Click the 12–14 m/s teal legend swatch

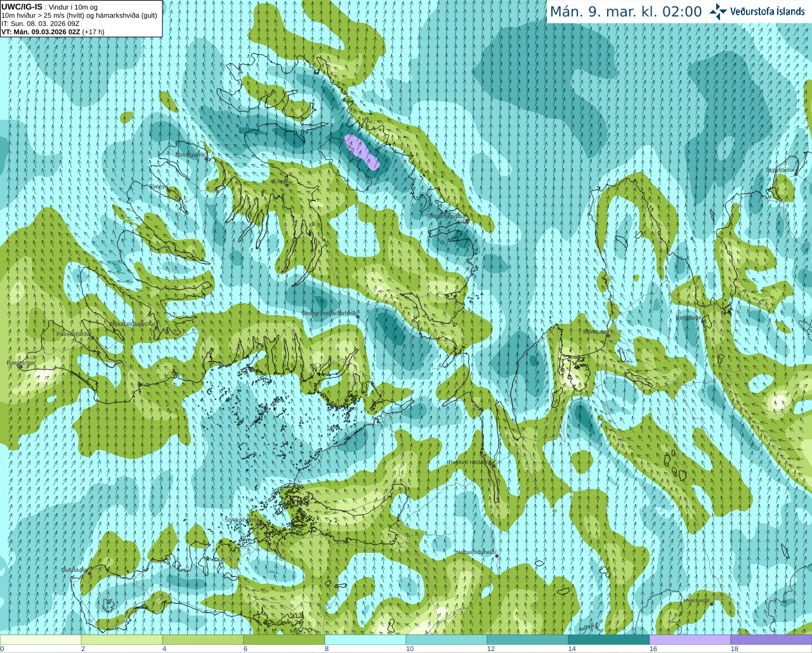point(528,640)
